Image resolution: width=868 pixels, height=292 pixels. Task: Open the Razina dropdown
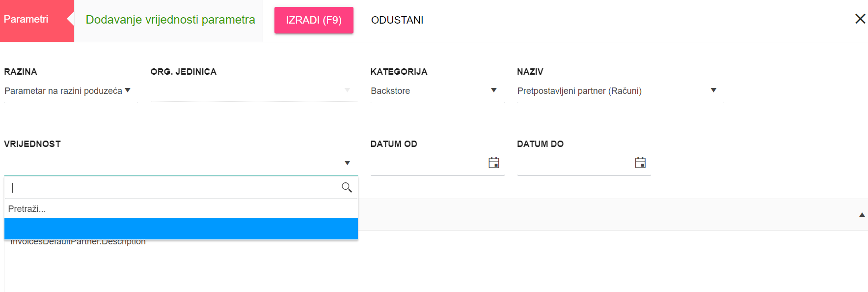tap(128, 90)
